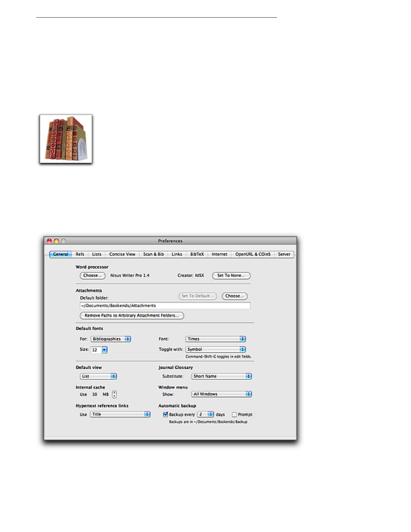Image resolution: width=411 pixels, height=532 pixels.
Task: Open the Font dropdown showing Times
Action: tap(216, 339)
